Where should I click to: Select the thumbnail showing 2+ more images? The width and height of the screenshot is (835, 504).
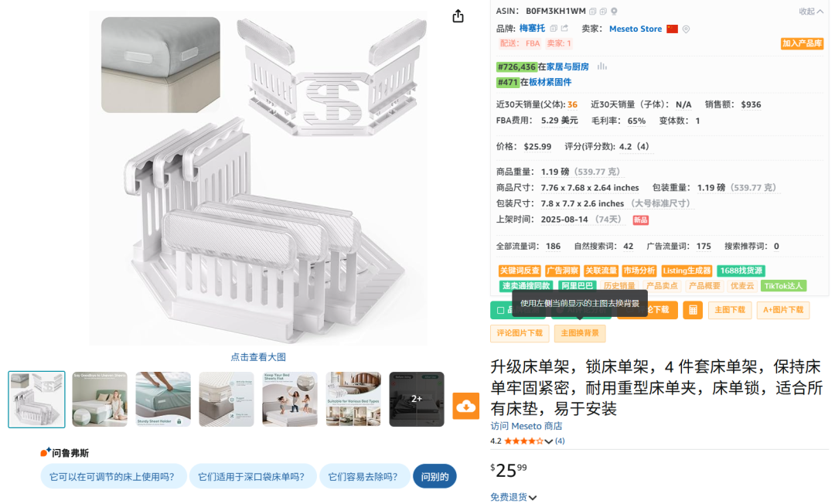pos(417,399)
